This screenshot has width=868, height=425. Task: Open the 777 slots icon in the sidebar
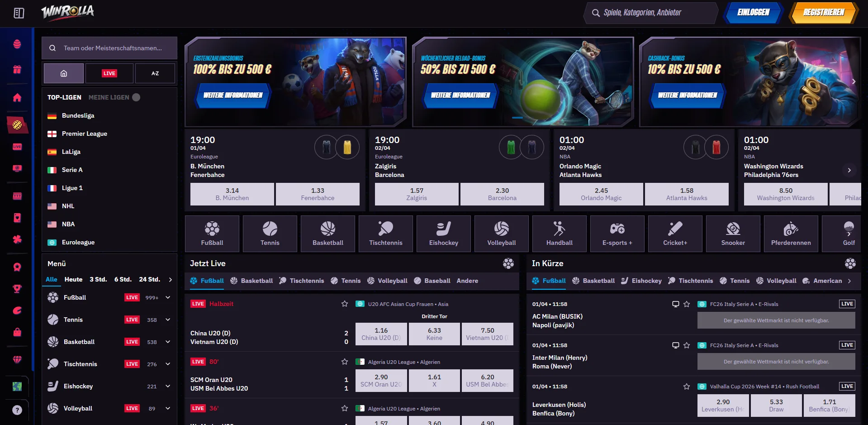point(17,196)
